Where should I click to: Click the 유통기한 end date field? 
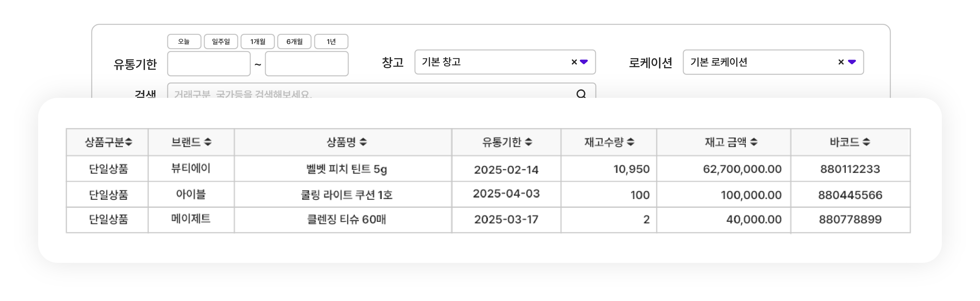click(307, 64)
